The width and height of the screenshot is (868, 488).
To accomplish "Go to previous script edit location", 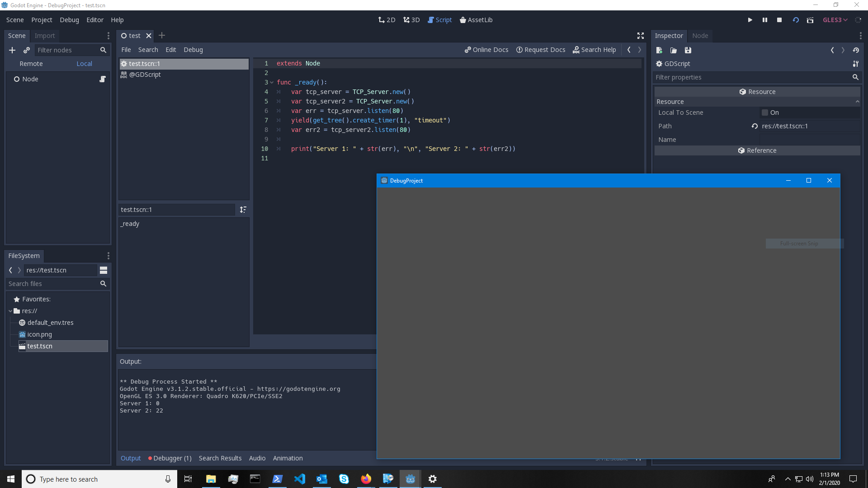I will 629,50.
